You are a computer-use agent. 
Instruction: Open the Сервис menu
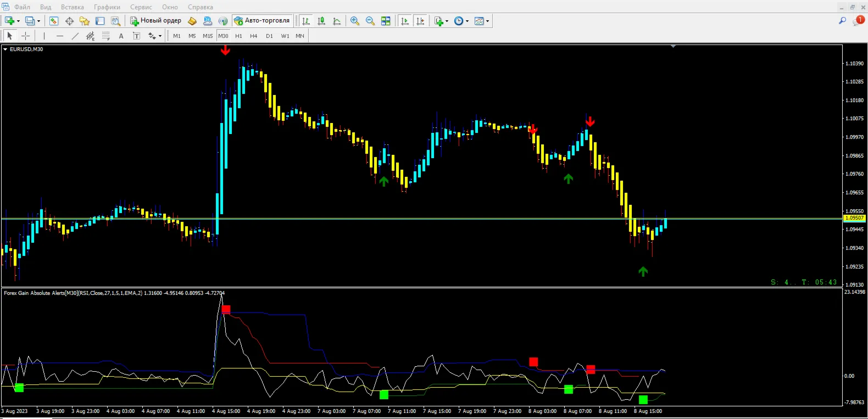click(141, 7)
